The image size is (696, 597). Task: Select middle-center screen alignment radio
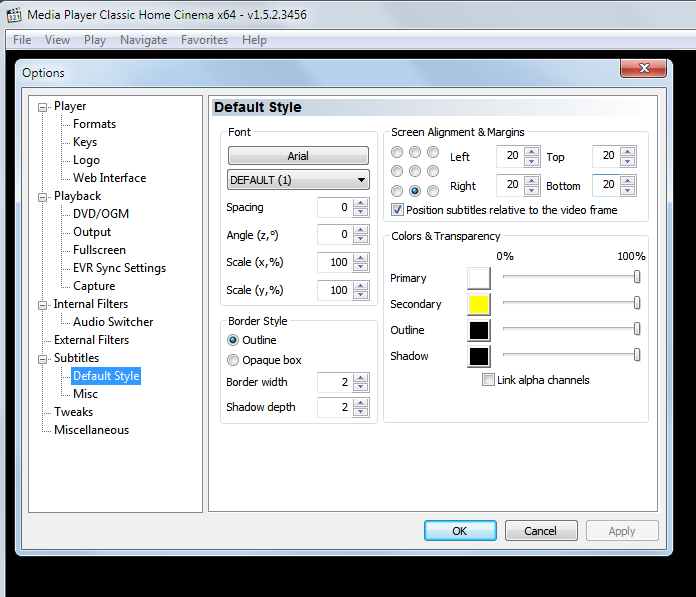click(415, 171)
